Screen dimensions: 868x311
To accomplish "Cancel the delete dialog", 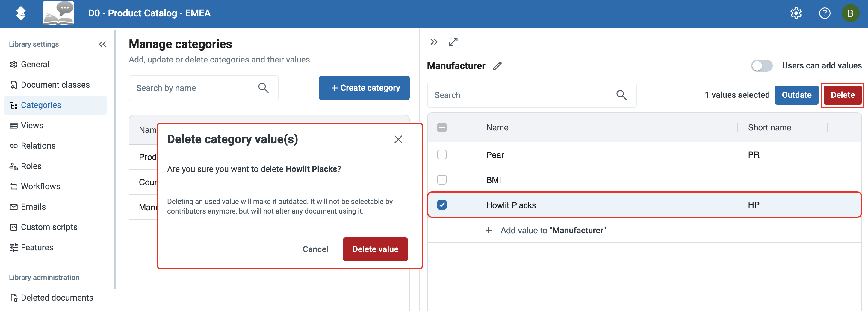I will (x=315, y=249).
